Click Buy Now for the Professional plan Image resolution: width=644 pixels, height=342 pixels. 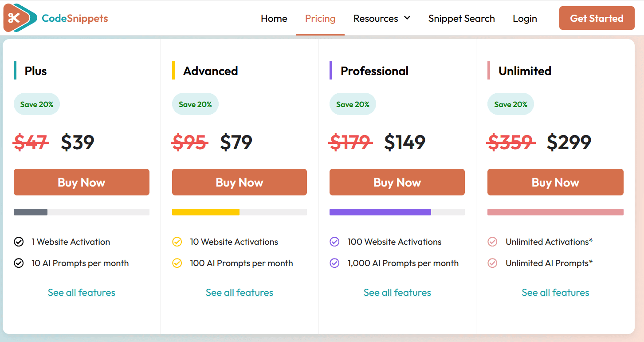(x=397, y=182)
